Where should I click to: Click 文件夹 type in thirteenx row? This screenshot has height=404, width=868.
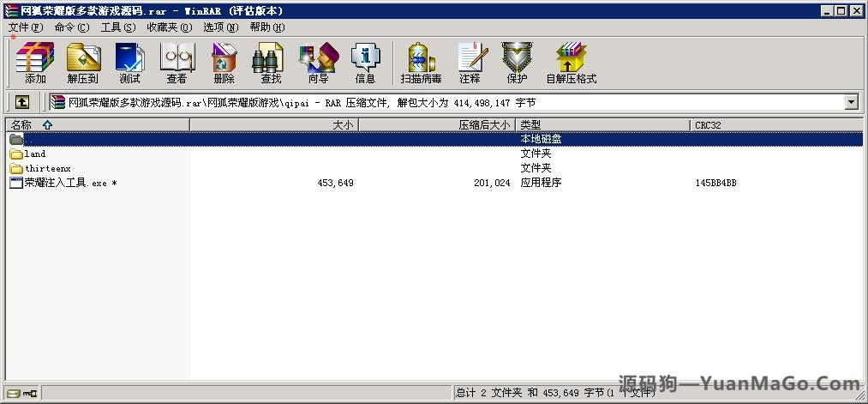click(536, 168)
